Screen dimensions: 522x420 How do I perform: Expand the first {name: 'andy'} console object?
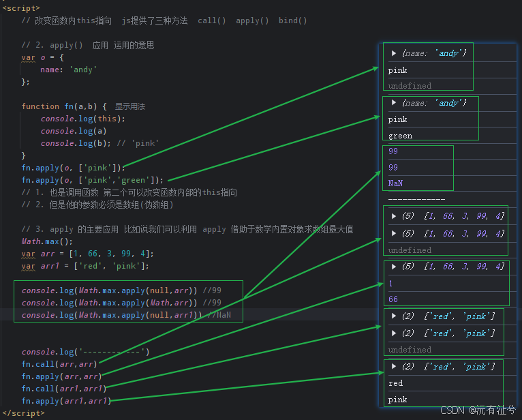pyautogui.click(x=394, y=53)
